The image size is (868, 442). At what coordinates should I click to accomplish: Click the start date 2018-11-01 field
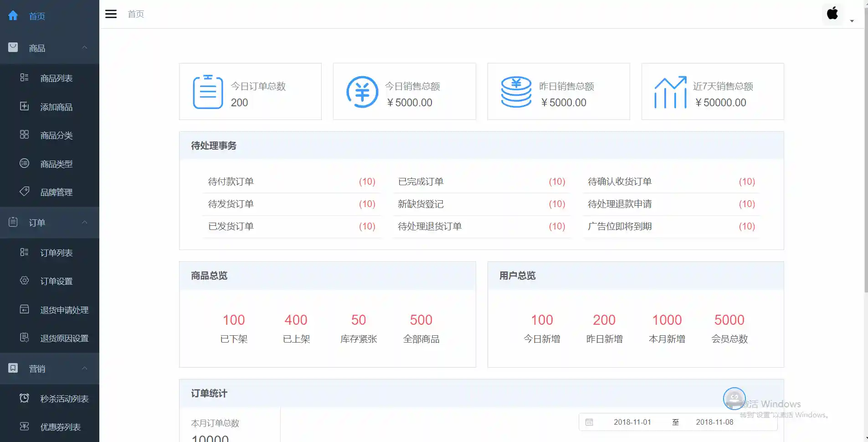[x=633, y=422]
